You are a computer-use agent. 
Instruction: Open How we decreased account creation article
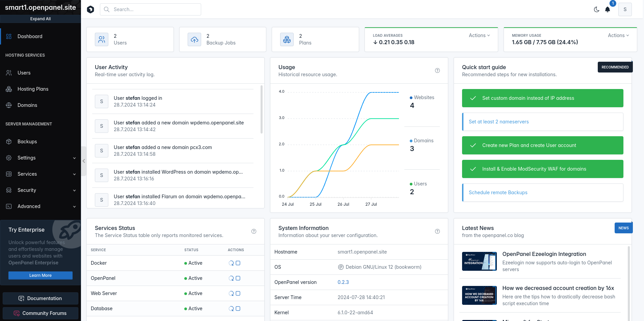tap(558, 288)
